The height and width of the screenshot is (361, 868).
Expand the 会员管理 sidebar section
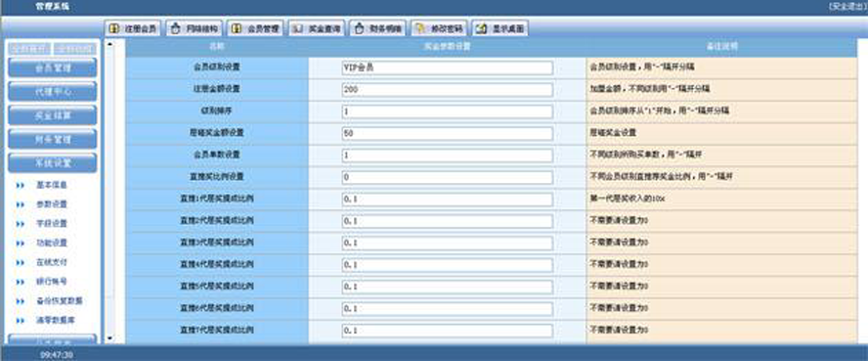click(x=53, y=68)
